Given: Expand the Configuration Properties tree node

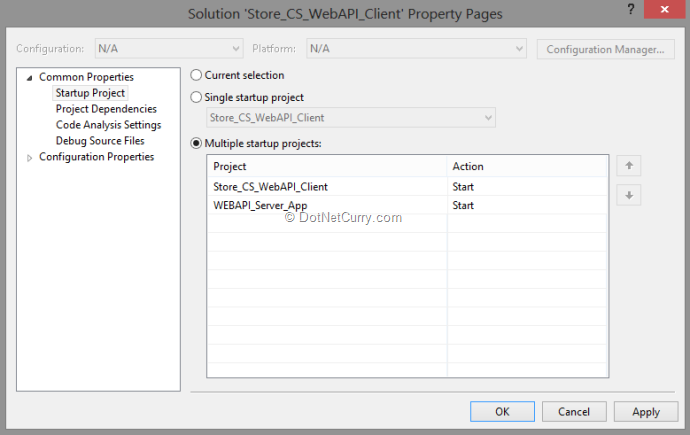Looking at the screenshot, I should coord(29,158).
